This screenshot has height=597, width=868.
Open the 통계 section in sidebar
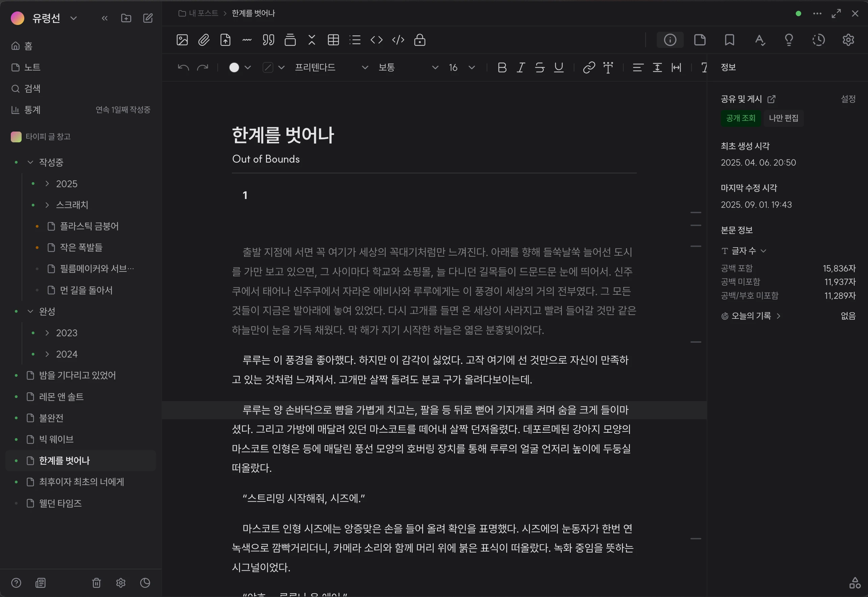coord(31,110)
